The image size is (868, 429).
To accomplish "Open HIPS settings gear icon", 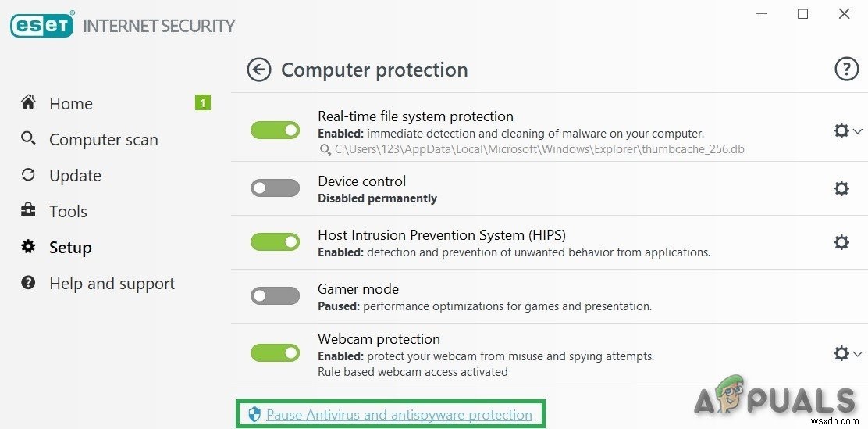I will point(841,242).
